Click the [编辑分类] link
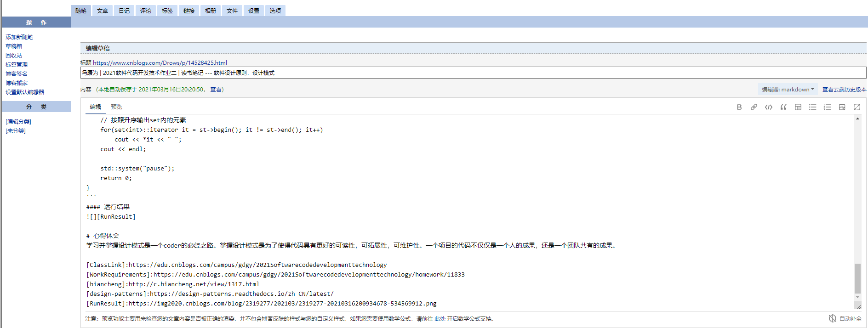 coord(18,121)
